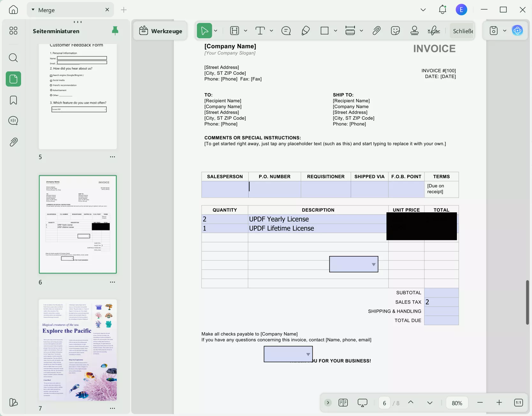Launch the UPDF AI assistant
Image resolution: width=532 pixels, height=416 pixels.
(x=518, y=30)
